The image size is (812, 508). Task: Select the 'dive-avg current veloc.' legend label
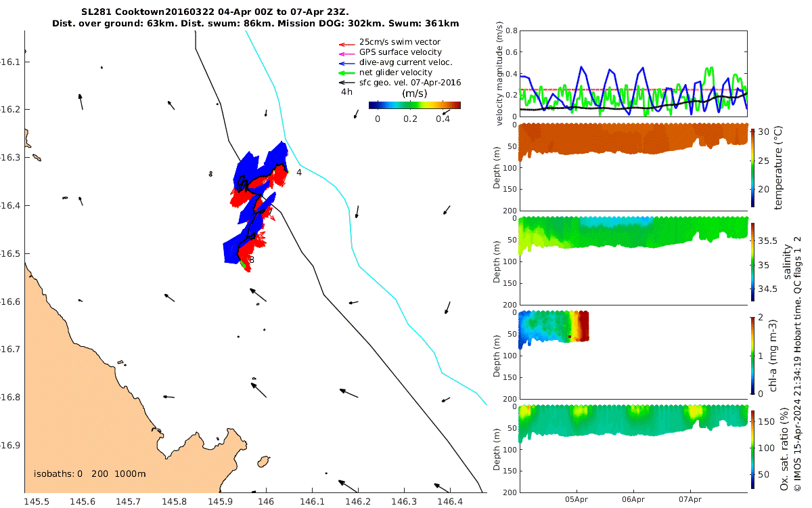[405, 62]
